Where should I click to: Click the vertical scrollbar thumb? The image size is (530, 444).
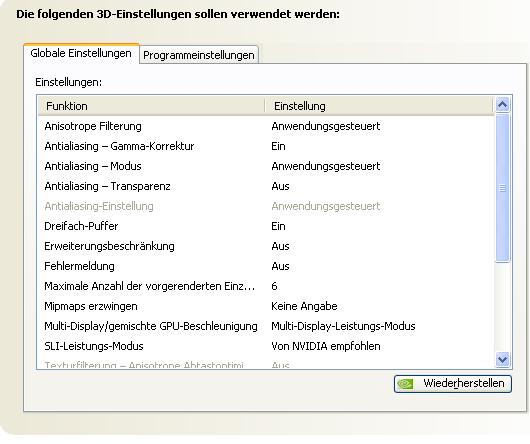click(503, 188)
